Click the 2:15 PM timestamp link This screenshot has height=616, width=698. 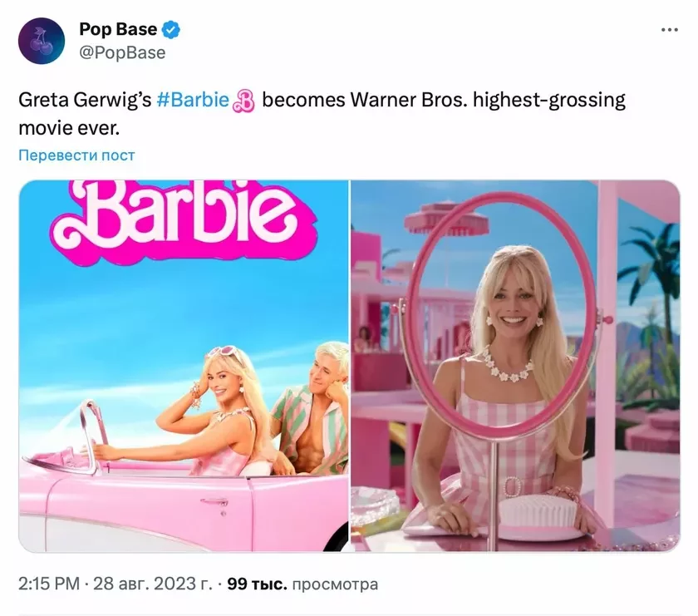(x=49, y=584)
